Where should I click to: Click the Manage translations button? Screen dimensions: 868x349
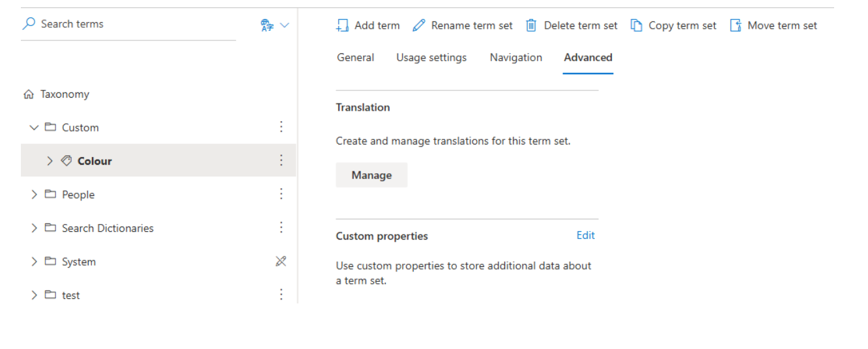click(371, 175)
